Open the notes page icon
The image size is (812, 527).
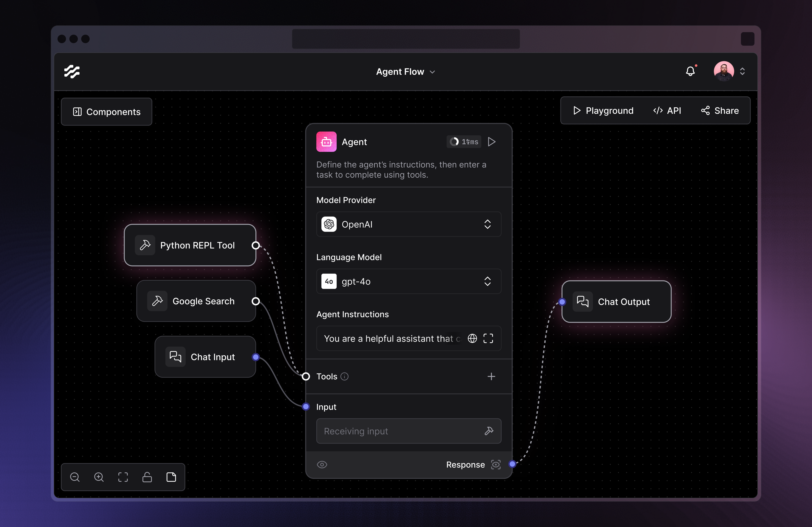[x=171, y=477]
